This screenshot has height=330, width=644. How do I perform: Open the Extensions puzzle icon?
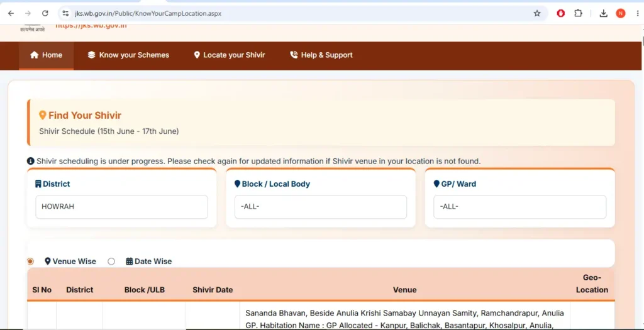click(578, 13)
